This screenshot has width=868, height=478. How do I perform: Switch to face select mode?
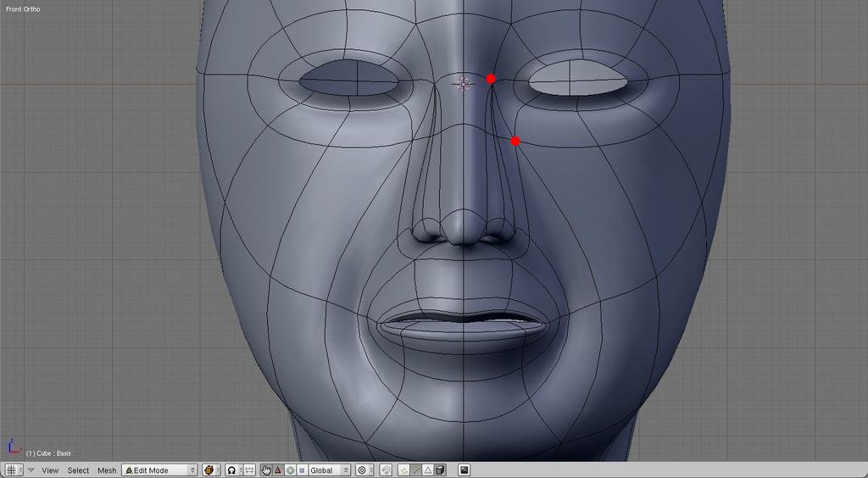point(428,470)
